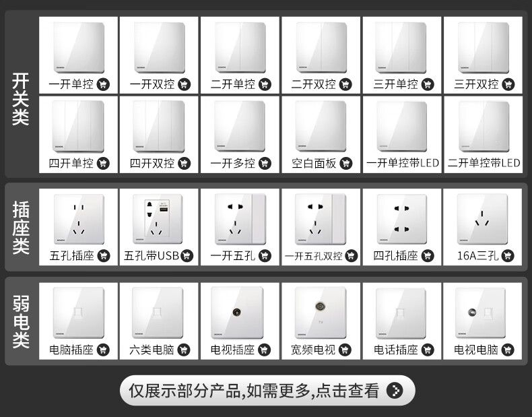Viewport: 532px width, 417px height.
Task: Add 二开双控 switch via its cart icon
Action: tap(345, 84)
